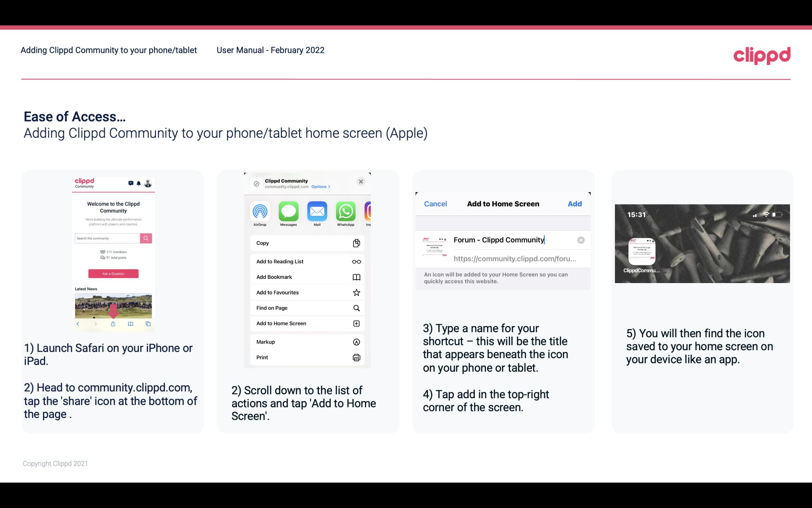Click the Add button top-right corner
Screen dimensions: 812x508
tap(575, 204)
